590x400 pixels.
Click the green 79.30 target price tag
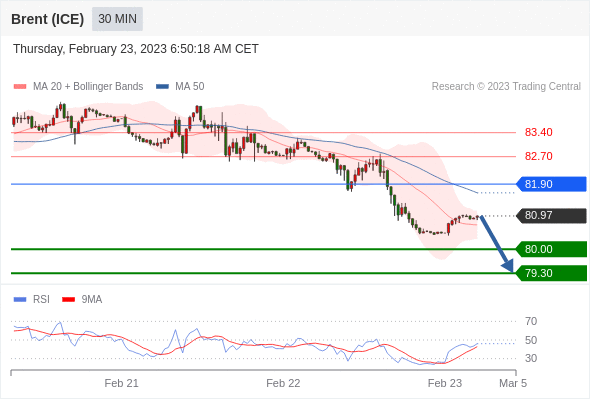551,273
